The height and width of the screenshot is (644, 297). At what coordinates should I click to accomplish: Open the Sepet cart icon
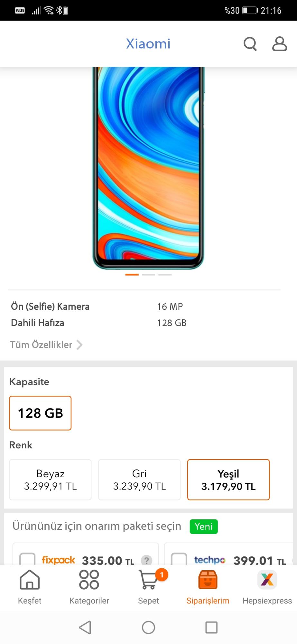click(x=148, y=580)
